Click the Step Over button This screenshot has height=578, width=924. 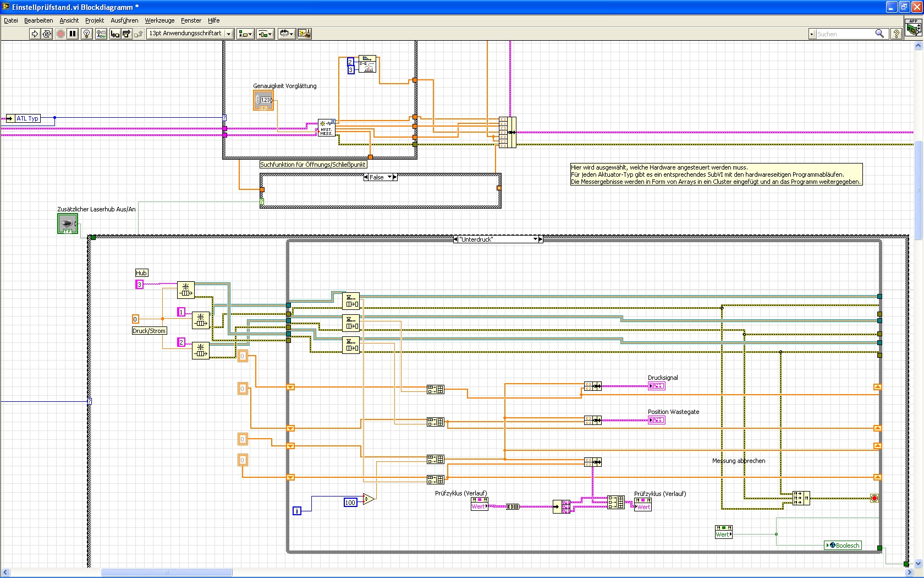[x=127, y=34]
